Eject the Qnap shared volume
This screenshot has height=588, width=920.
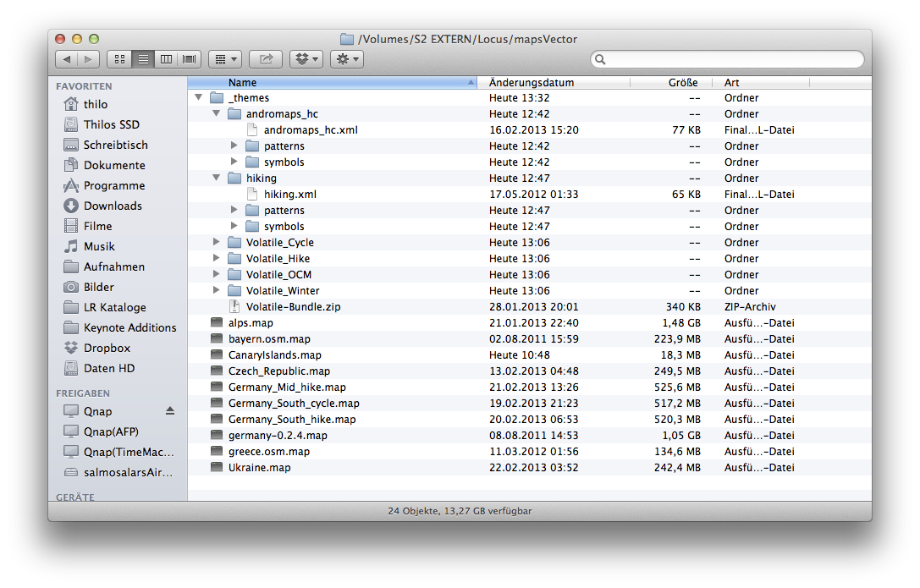coord(170,411)
